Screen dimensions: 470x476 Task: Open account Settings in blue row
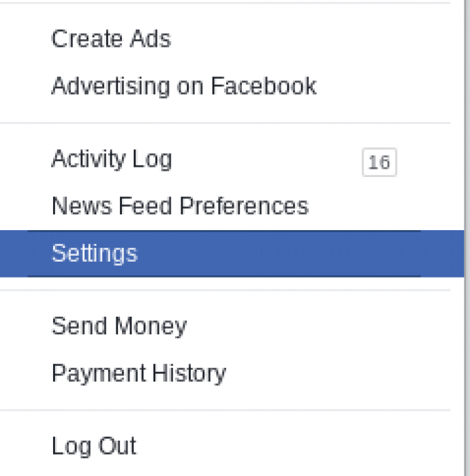(95, 253)
